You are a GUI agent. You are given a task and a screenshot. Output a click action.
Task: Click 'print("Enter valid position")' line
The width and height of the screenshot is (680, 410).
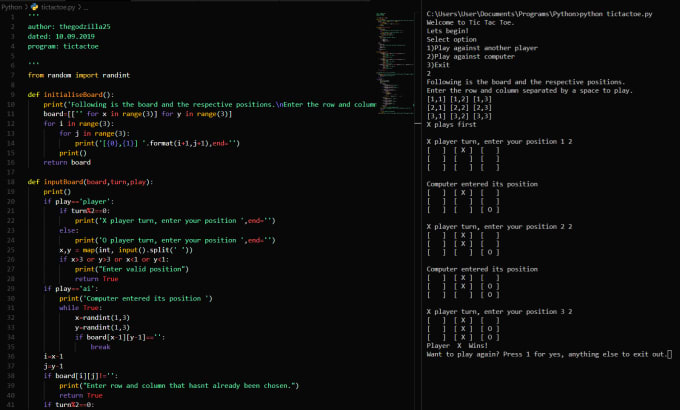(132, 269)
